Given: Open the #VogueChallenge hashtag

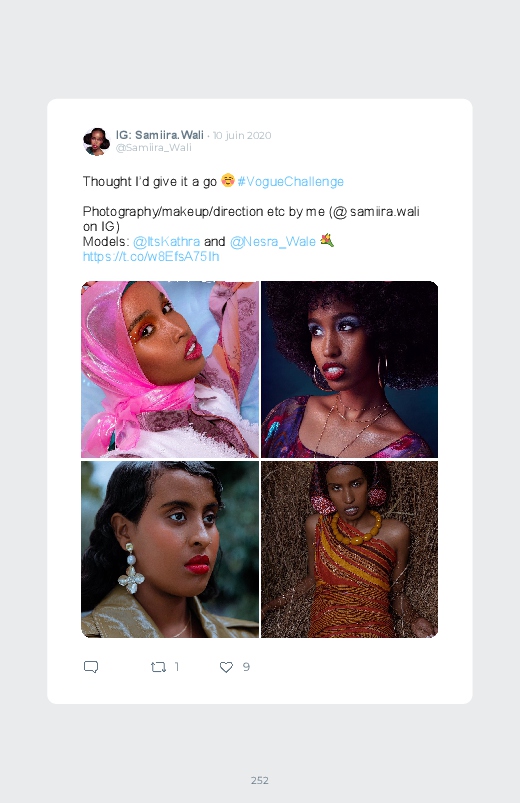Looking at the screenshot, I should click(290, 182).
